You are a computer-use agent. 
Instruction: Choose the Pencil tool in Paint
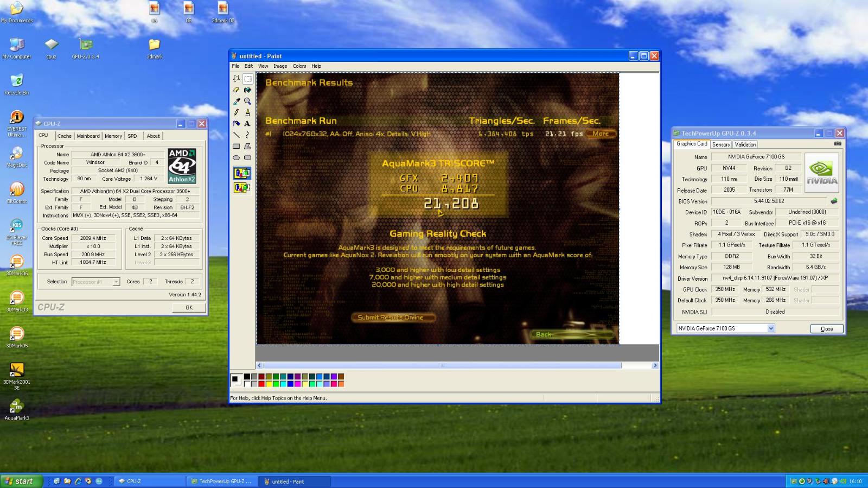coord(236,112)
